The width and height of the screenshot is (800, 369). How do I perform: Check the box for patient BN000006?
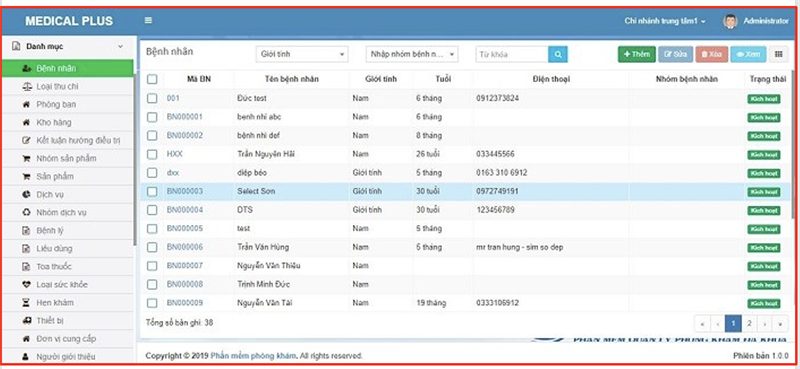pyautogui.click(x=152, y=247)
